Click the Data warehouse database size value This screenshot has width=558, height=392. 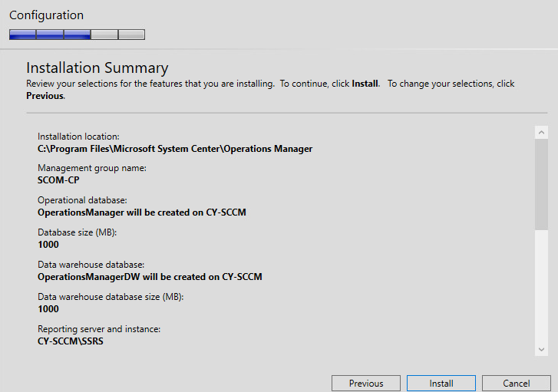tap(48, 309)
